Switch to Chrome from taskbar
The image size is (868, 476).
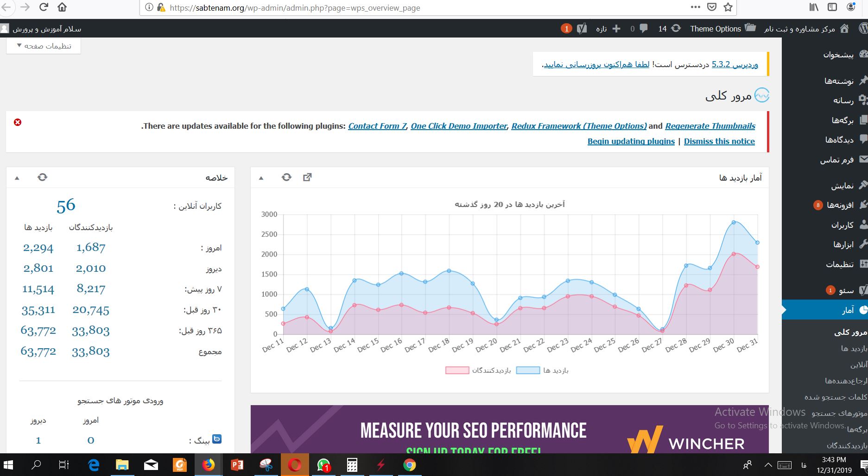click(409, 465)
